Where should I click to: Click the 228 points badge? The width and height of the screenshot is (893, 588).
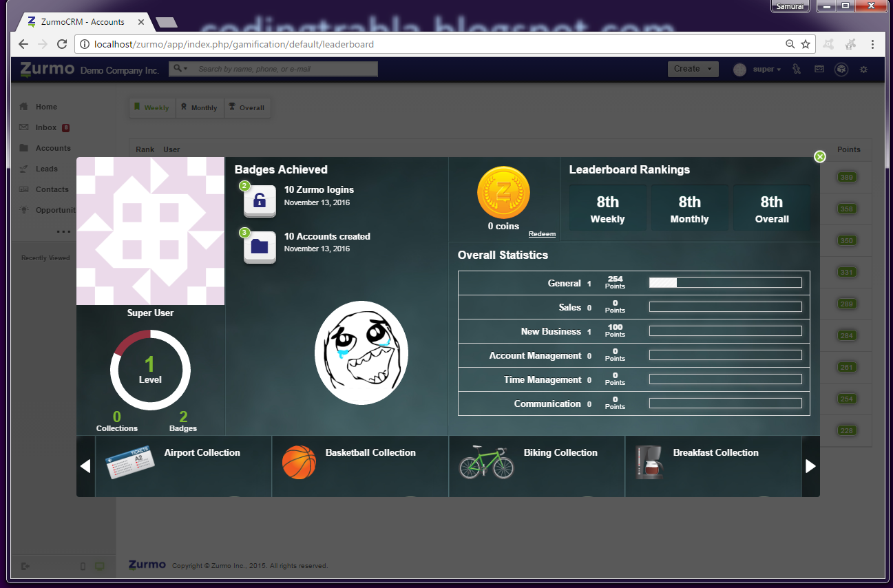(847, 430)
